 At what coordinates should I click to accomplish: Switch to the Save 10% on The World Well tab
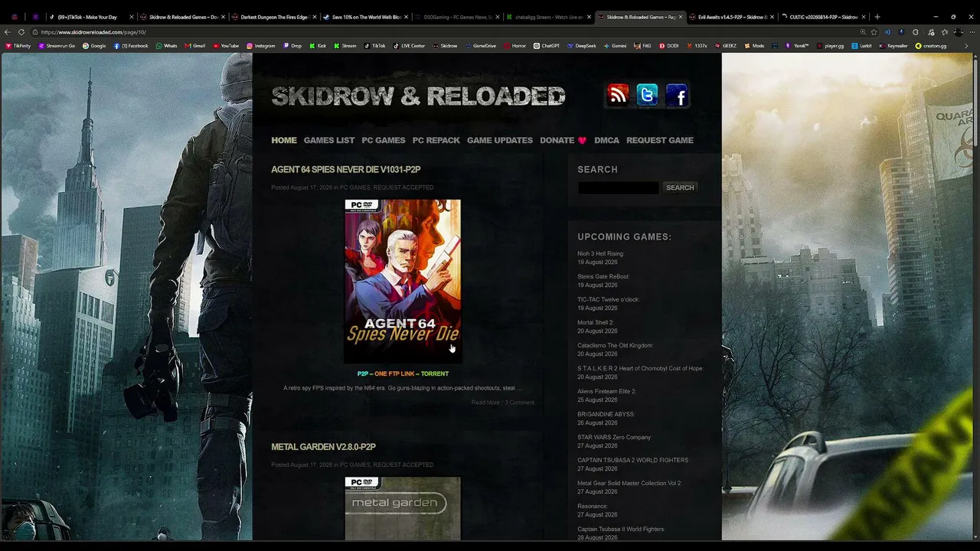[x=366, y=17]
